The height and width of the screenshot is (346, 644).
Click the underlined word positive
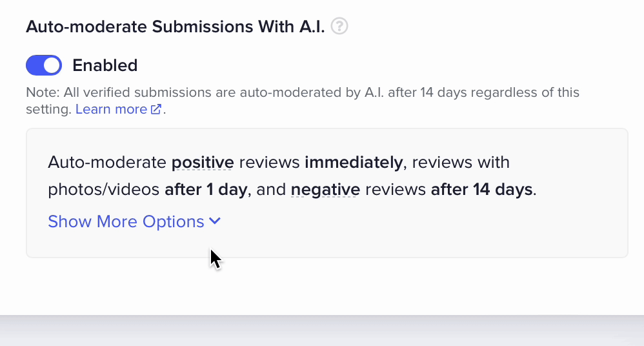pos(202,162)
